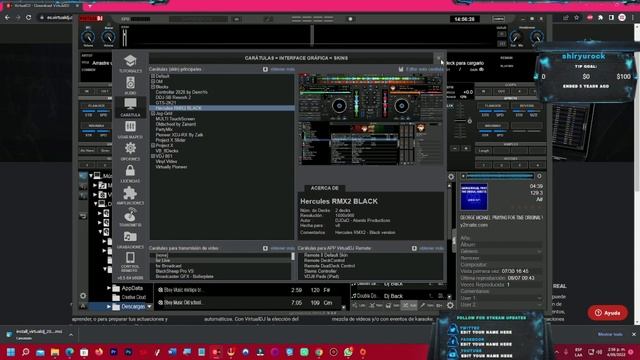Select the Old skin entry
Viewport: 640px width, 360px height.
pyautogui.click(x=159, y=82)
